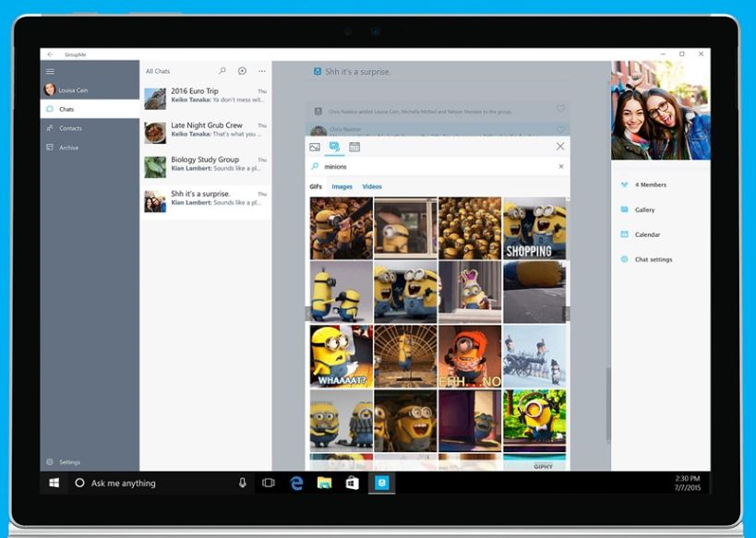The image size is (756, 538).
Task: Click the Cortana microphone icon
Action: [243, 483]
